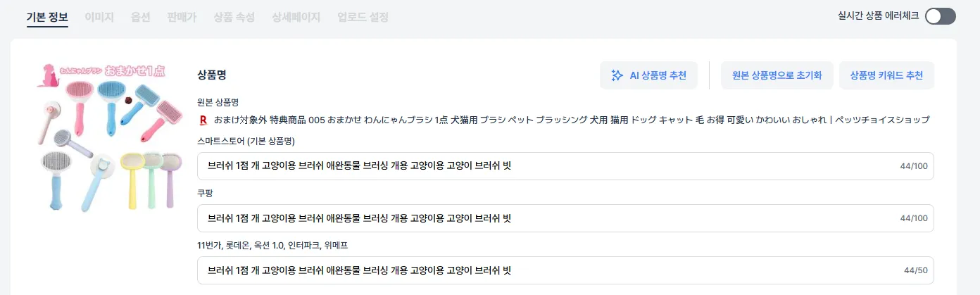Click the original Japanese product name text
This screenshot has height=295, width=980.
(571, 120)
